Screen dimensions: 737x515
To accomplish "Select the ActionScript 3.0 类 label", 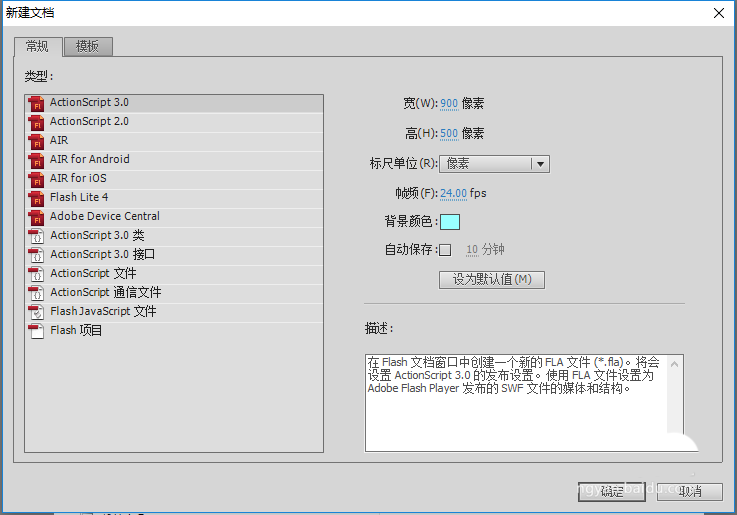I will click(x=97, y=235).
